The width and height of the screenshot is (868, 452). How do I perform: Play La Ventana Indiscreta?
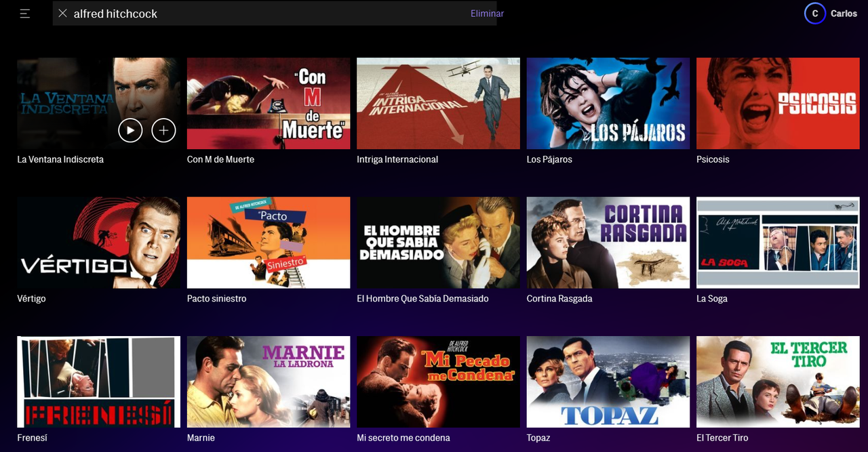point(130,130)
